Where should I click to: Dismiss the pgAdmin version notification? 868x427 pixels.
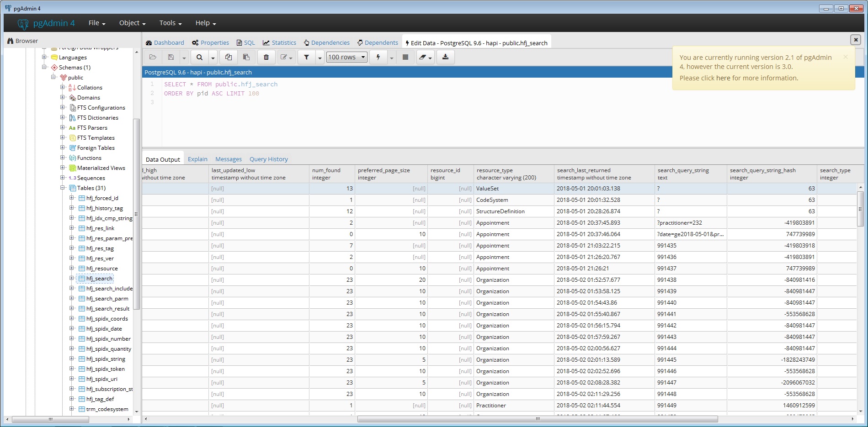(x=846, y=57)
